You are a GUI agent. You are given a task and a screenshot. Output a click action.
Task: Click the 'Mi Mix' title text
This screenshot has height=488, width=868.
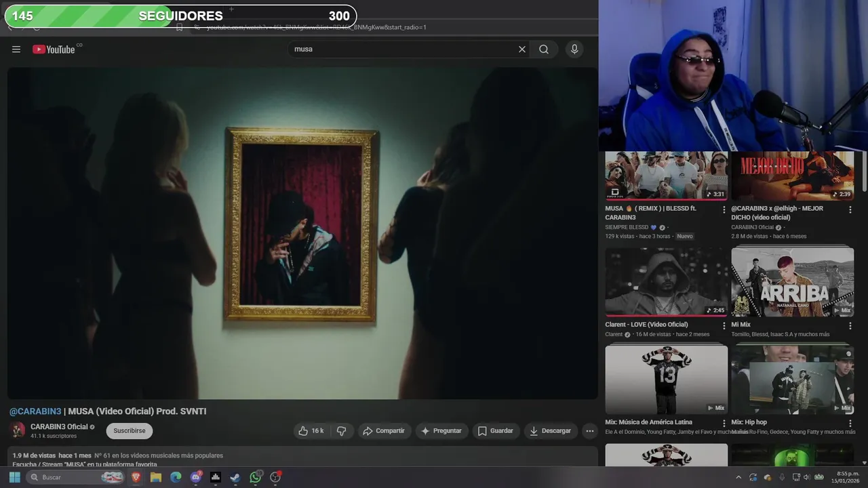[741, 325]
